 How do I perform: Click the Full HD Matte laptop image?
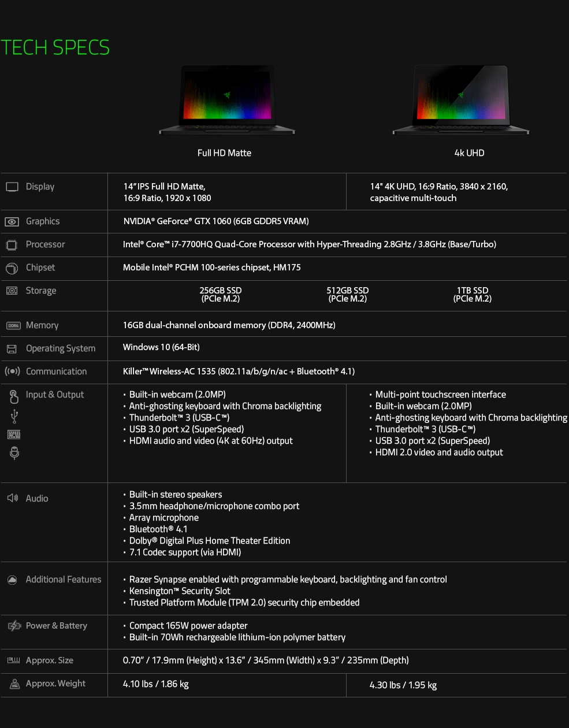(x=227, y=100)
